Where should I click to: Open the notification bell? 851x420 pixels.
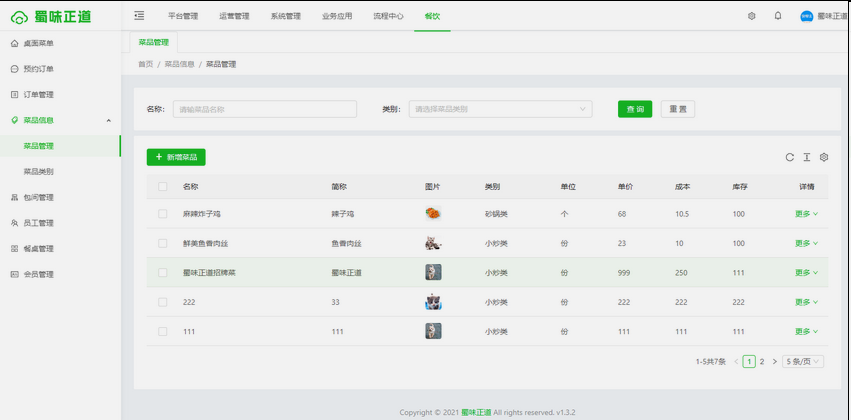778,16
